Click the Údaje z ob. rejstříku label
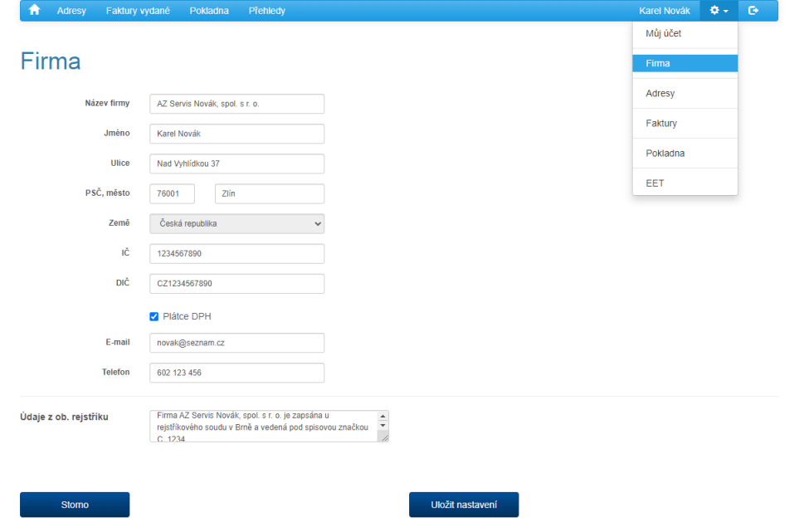 (64, 417)
